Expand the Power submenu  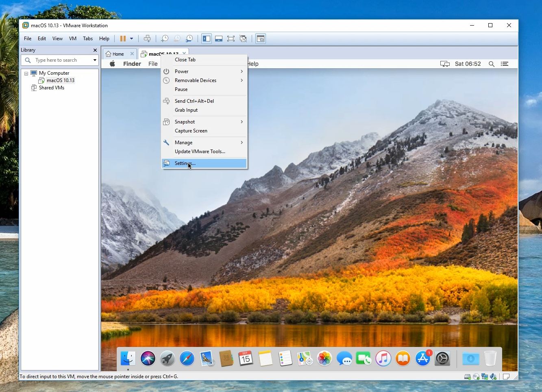[204, 71]
